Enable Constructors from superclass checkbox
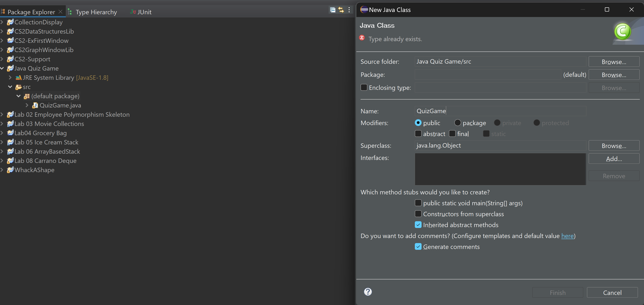This screenshot has width=644, height=305. [x=418, y=214]
